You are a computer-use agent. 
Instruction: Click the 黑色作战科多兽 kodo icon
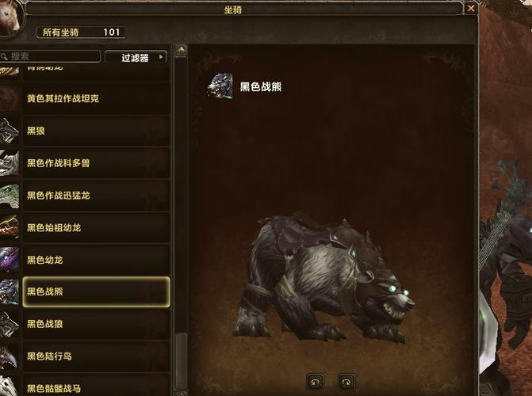[10, 163]
